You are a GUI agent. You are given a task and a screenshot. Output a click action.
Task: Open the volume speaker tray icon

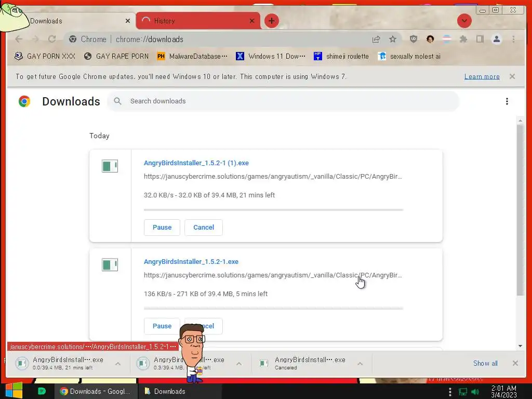[x=475, y=392]
